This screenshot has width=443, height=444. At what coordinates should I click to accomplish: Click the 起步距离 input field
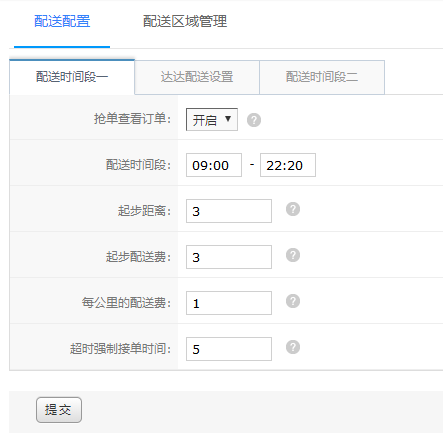tap(229, 211)
